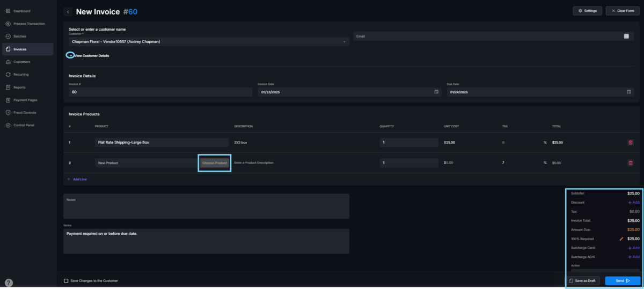Open the Due Date calendar icon
The image size is (644, 289).
click(629, 92)
